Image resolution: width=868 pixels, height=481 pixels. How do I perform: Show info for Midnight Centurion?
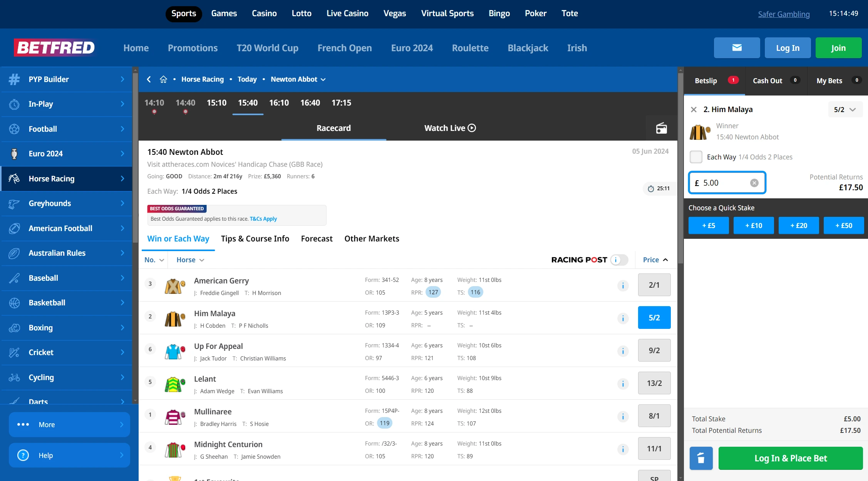(623, 449)
